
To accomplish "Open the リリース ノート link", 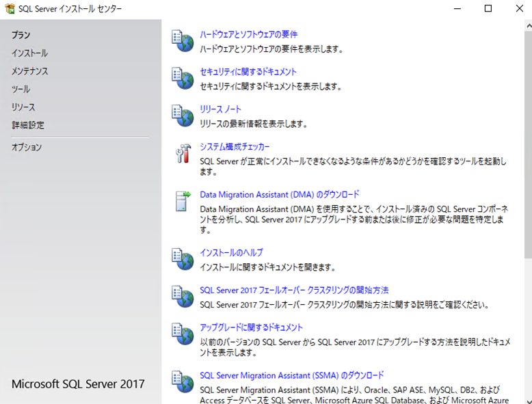I will click(x=220, y=109).
